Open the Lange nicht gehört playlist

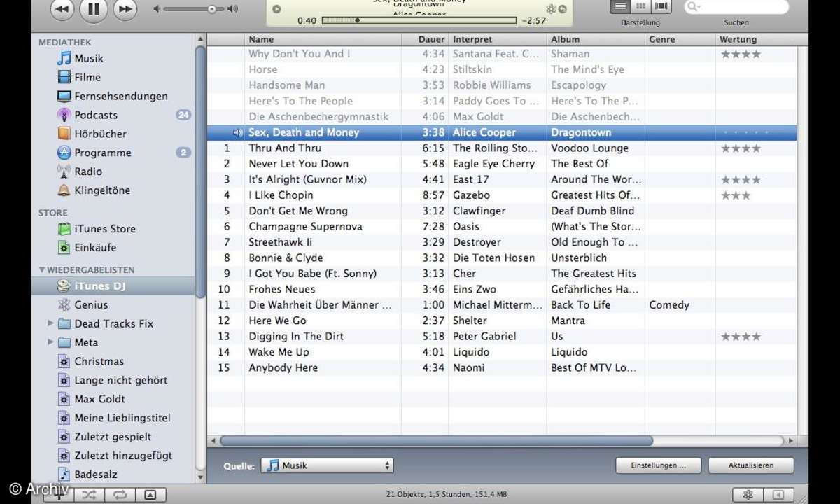pos(121,380)
